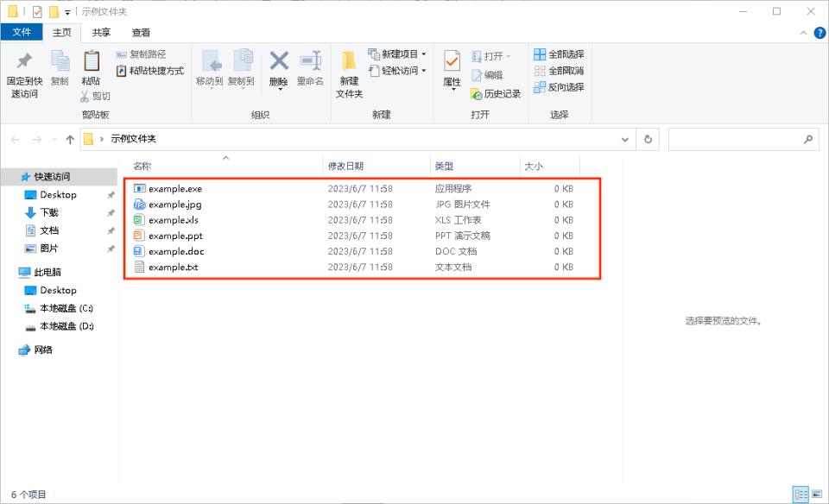Click the Delete (删除) ribbon icon
The image size is (829, 504).
coord(278,60)
